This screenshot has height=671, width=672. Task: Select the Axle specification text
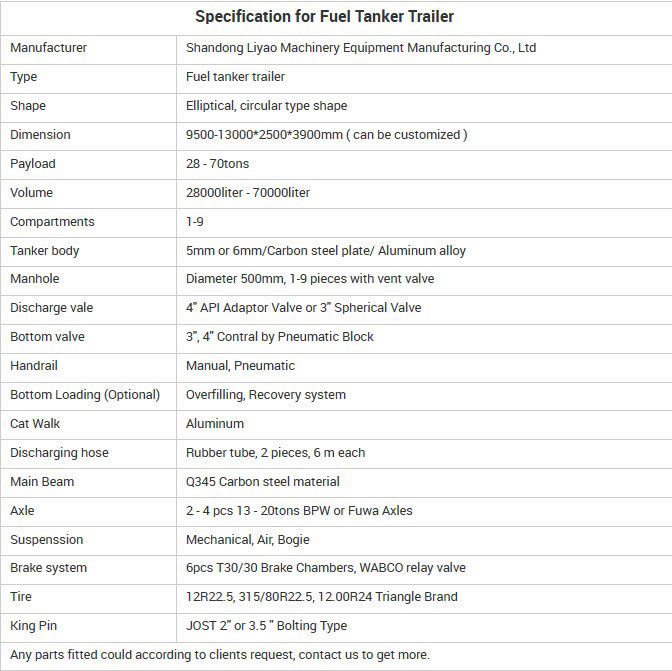coord(299,511)
